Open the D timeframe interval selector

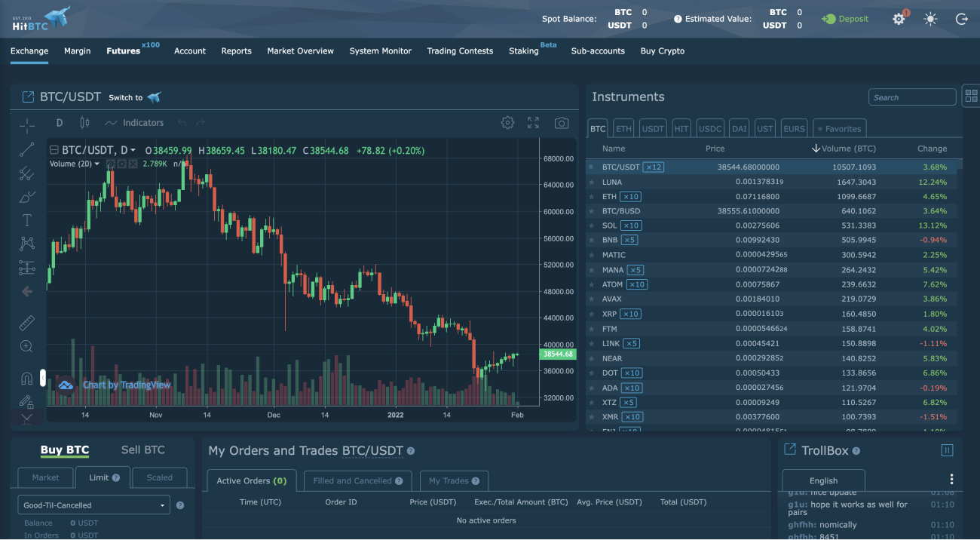60,122
